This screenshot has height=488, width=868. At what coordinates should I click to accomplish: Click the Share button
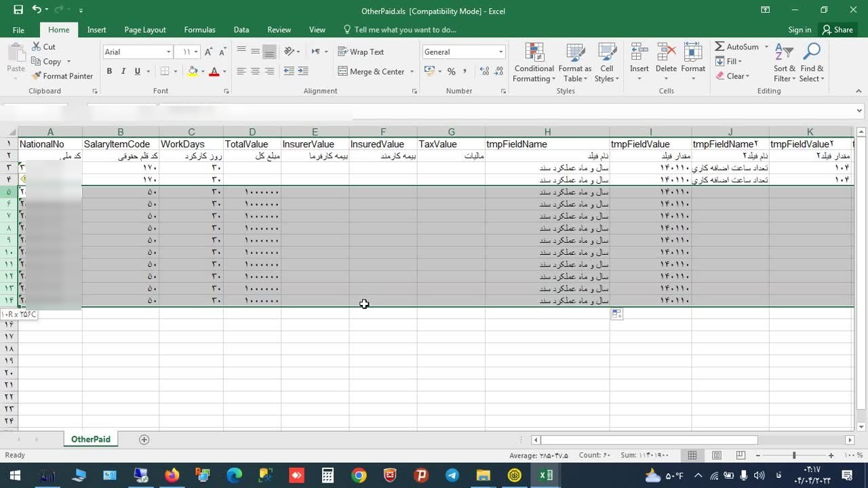837,30
